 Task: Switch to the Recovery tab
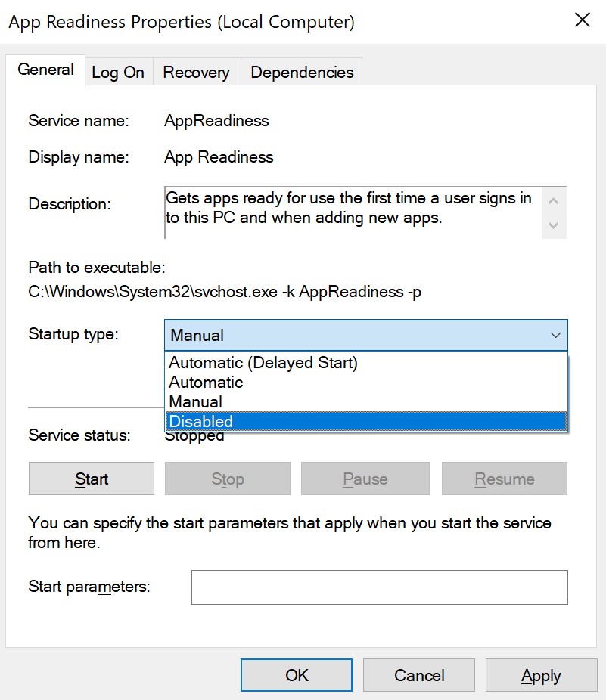[x=196, y=73]
